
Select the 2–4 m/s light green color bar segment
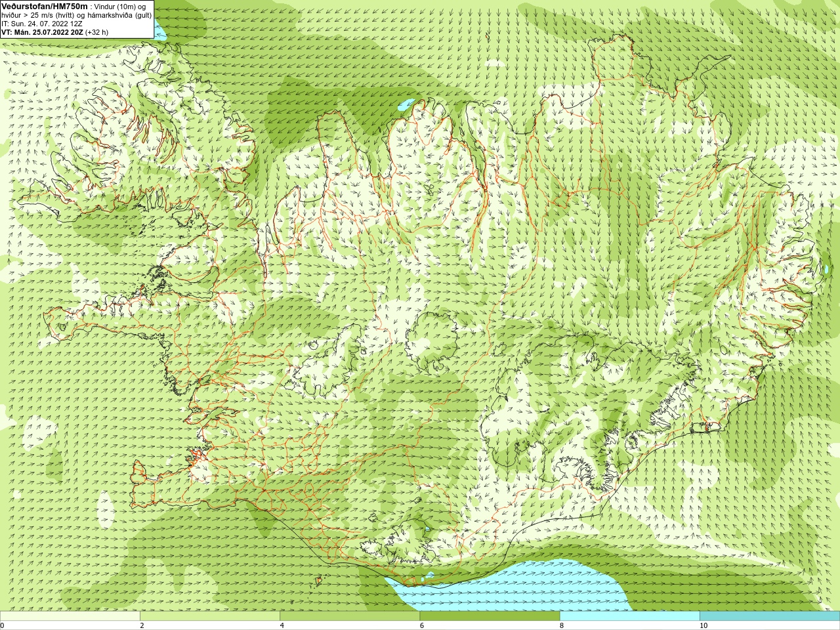coord(210,616)
